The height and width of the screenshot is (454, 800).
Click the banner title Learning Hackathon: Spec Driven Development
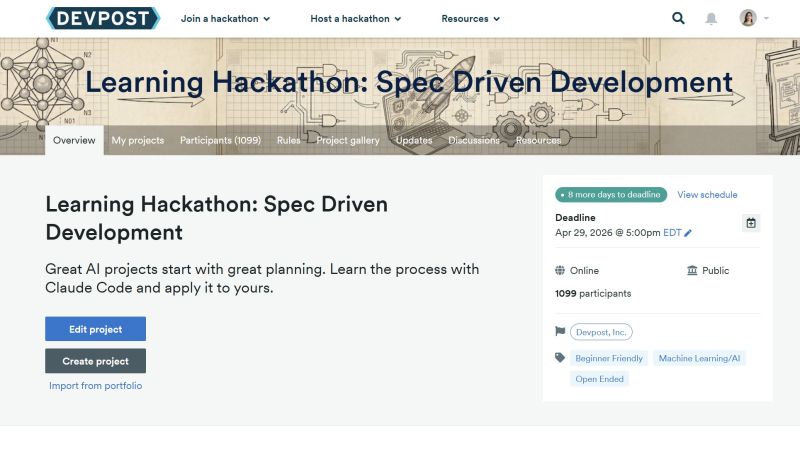coord(409,82)
